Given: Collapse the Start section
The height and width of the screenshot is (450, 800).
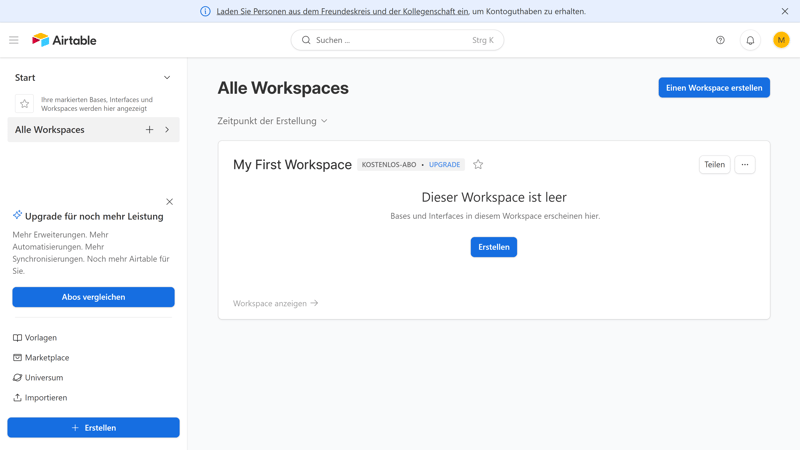Looking at the screenshot, I should pyautogui.click(x=167, y=78).
